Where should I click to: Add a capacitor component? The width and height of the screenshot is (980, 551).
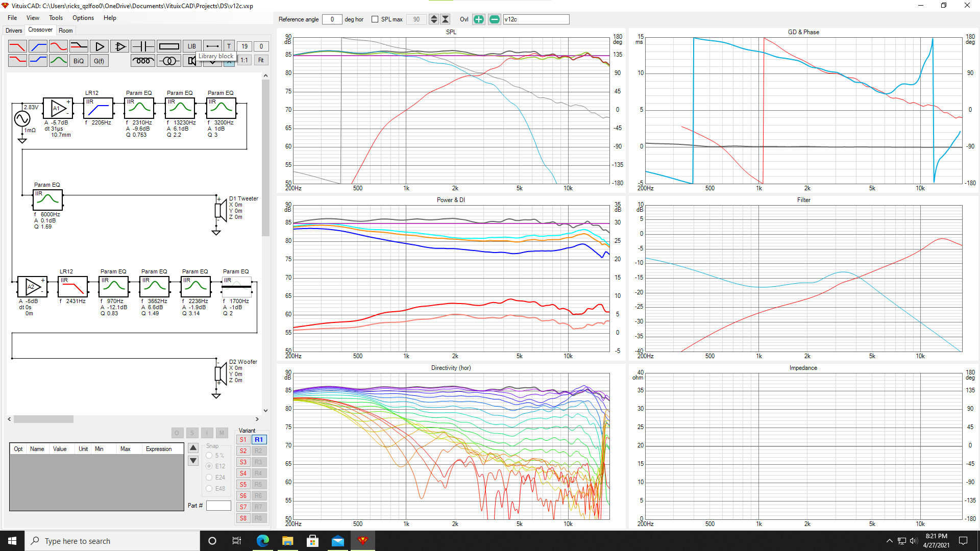[x=143, y=46]
